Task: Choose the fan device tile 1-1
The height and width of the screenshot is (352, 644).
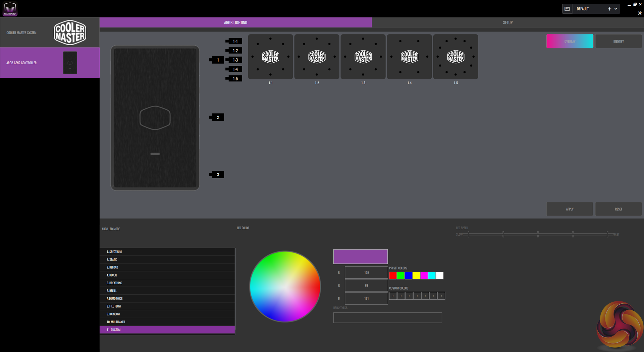Action: click(270, 57)
